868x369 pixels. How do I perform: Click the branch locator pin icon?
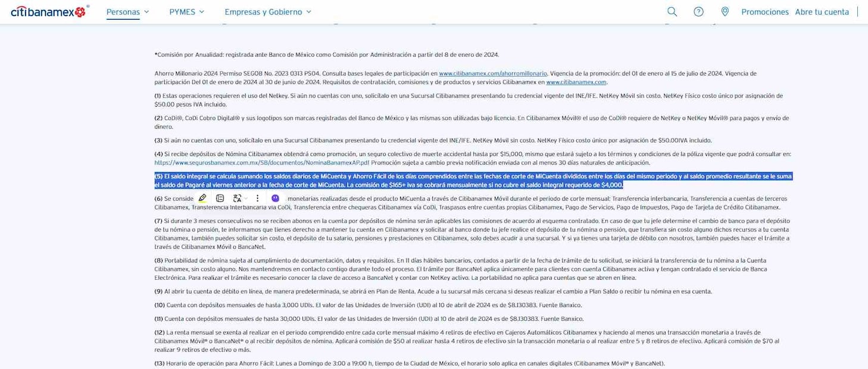pyautogui.click(x=725, y=12)
